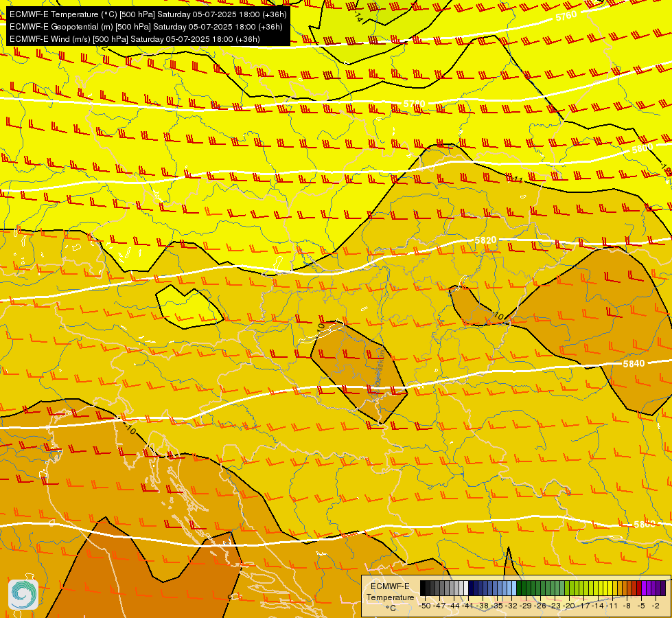Click the -20 value in the legend

click(569, 606)
